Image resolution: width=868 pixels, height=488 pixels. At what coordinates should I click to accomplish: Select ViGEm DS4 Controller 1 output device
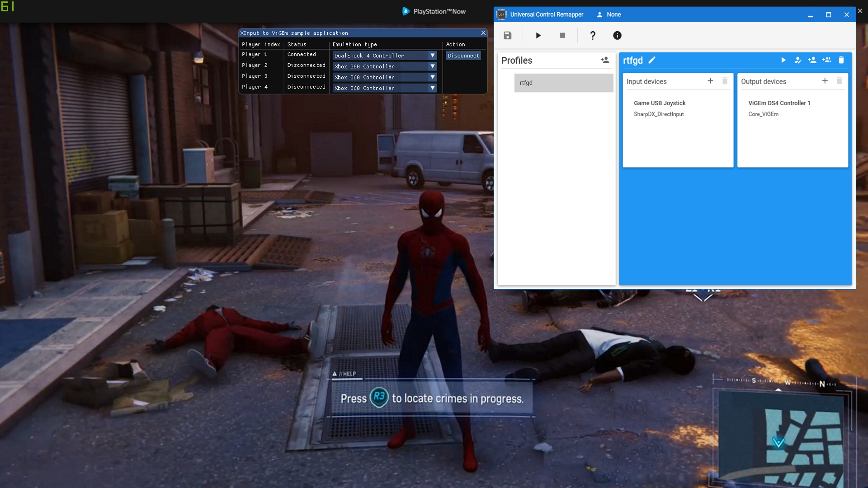coord(779,103)
